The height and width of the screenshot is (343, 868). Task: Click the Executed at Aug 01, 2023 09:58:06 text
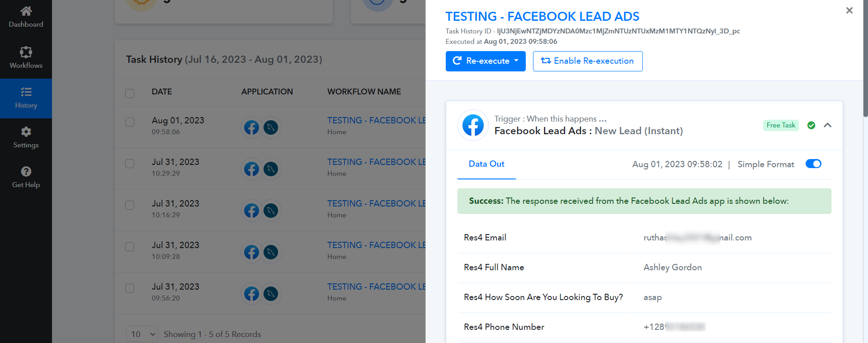pos(501,42)
